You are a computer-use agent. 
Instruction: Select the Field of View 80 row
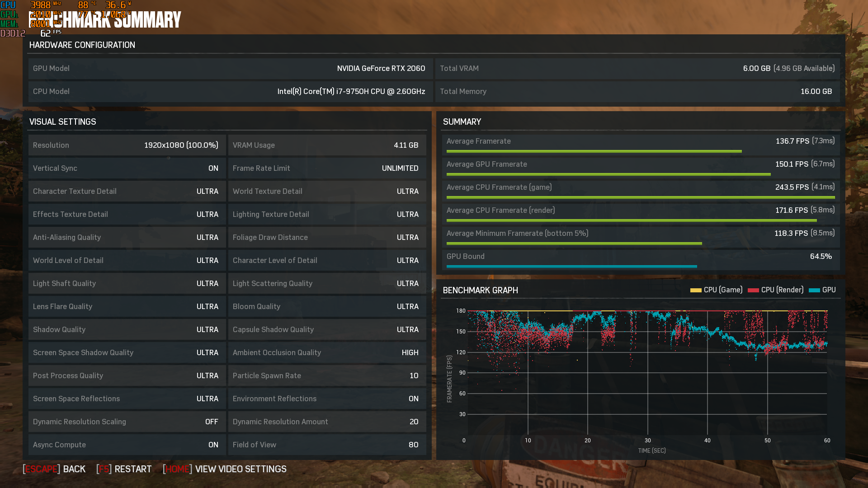[327, 445]
